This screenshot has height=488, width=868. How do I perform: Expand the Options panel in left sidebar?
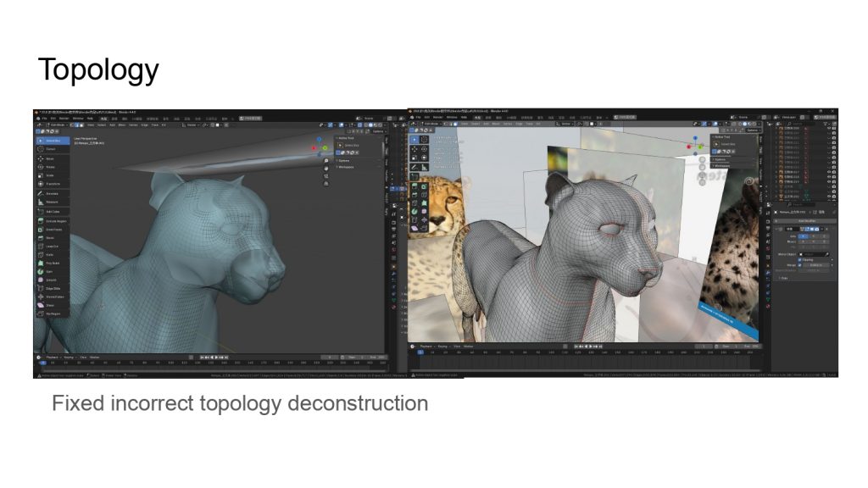pyautogui.click(x=344, y=160)
